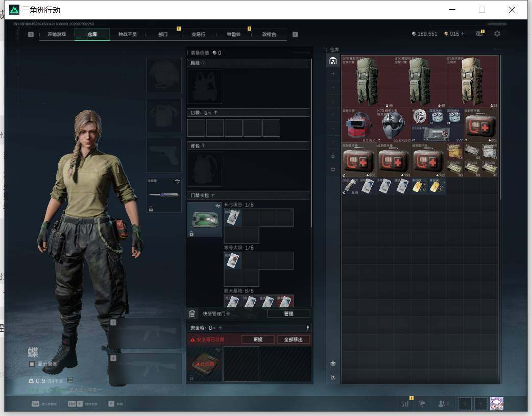Add a new warehouse container with plus icon
Screen dimensions: 532x416
click(x=333, y=74)
